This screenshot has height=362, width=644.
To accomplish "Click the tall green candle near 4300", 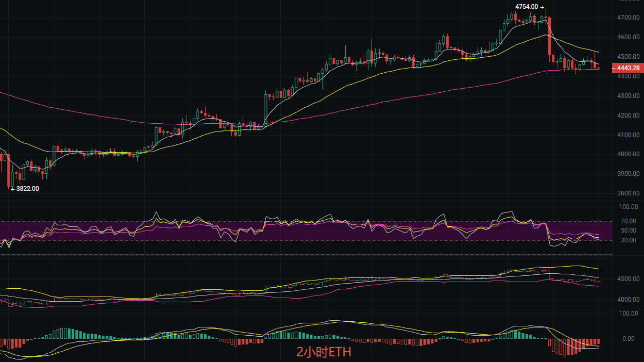I will click(x=265, y=108).
